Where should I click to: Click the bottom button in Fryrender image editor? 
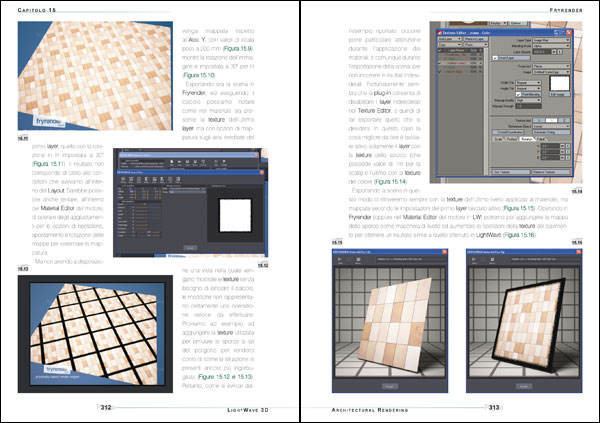coord(190,248)
